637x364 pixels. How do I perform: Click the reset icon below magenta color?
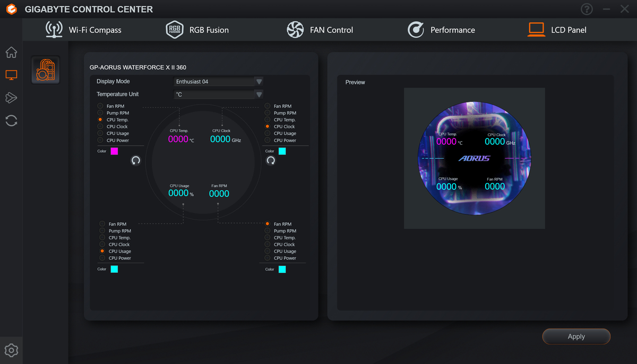136,160
